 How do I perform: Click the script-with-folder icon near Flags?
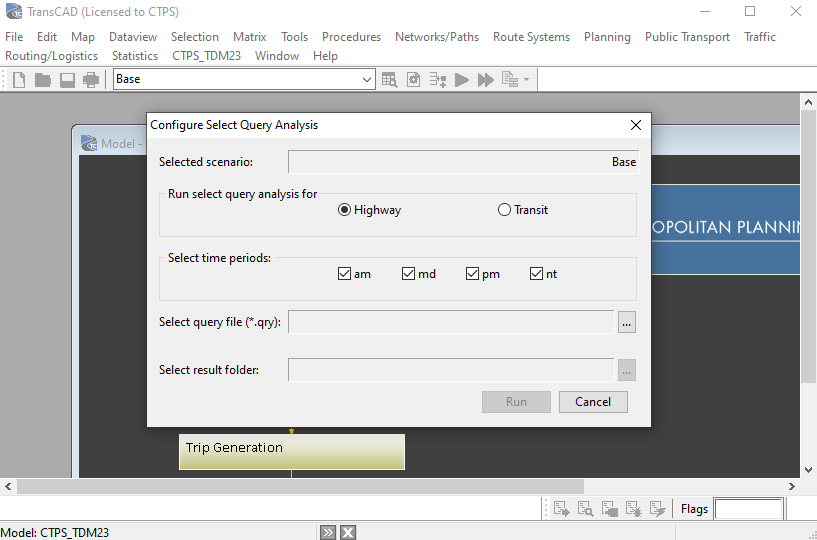pyautogui.click(x=609, y=509)
